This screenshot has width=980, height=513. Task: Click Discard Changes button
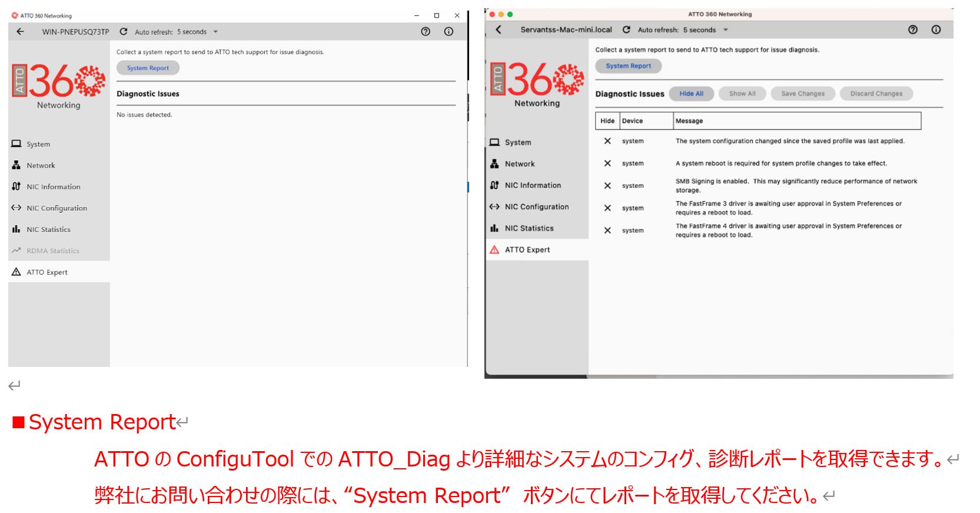pos(876,94)
